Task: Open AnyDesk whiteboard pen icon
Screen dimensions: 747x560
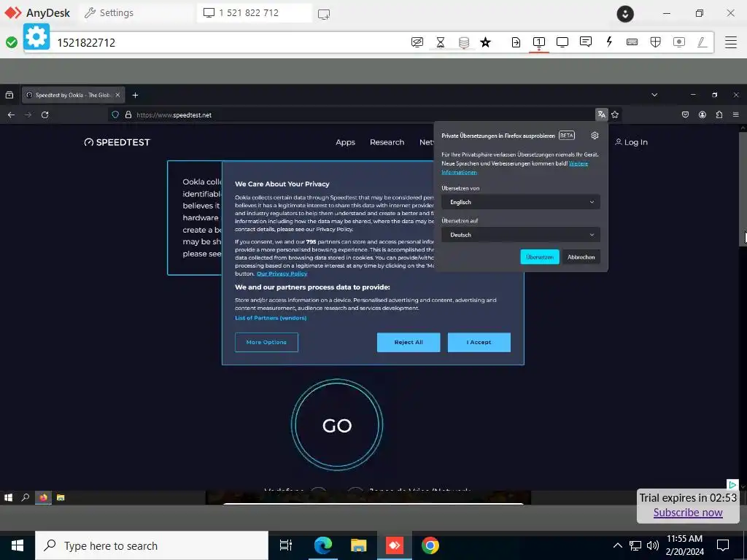Action: (702, 42)
